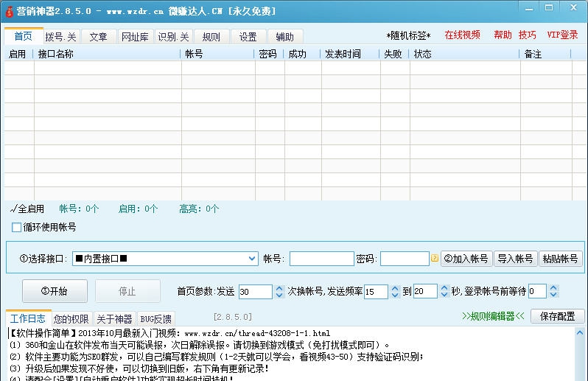The width and height of the screenshot is (588, 381).
Task: Open the 技巧 link
Action: tap(528, 35)
